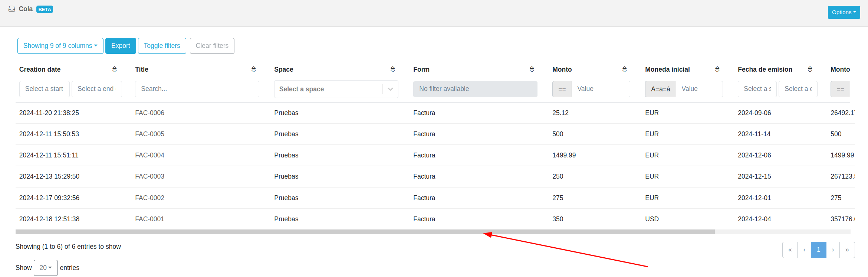Sort the first Monto column
This screenshot has width=868, height=277.
(x=624, y=69)
